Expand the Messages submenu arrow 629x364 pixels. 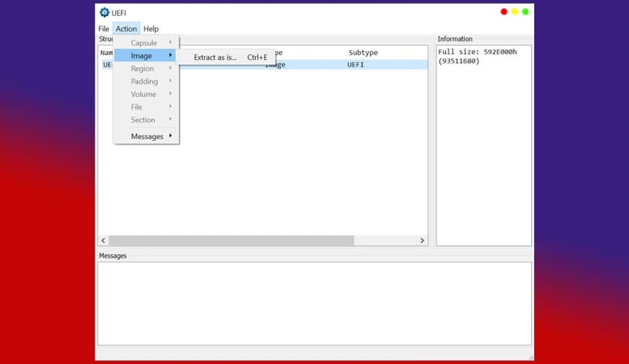tap(171, 136)
